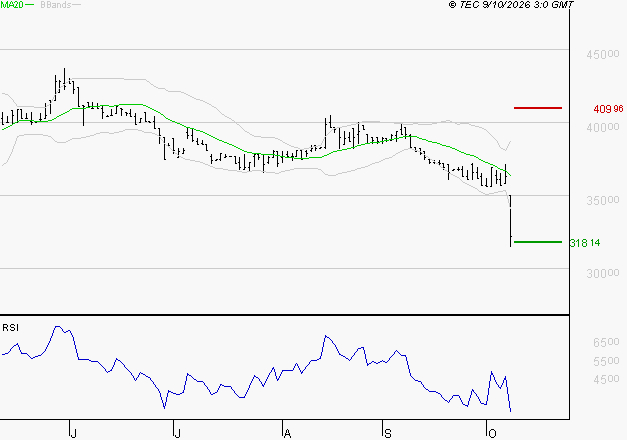
Task: Click the 300.00 price axis label
Action: 603,273
